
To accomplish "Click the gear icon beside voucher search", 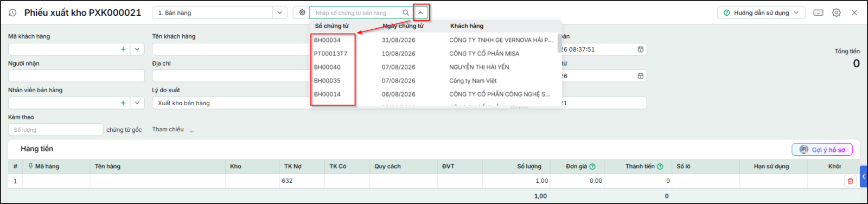I will [x=302, y=12].
